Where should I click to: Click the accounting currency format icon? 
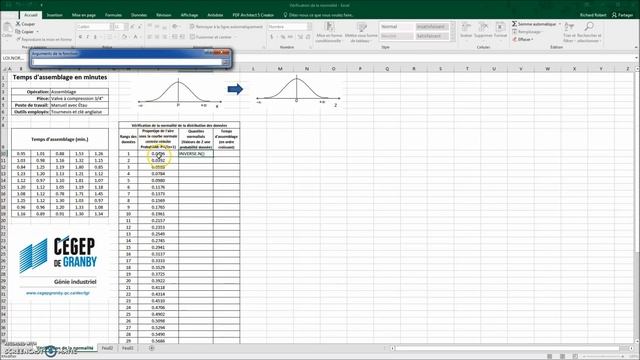coord(272,37)
